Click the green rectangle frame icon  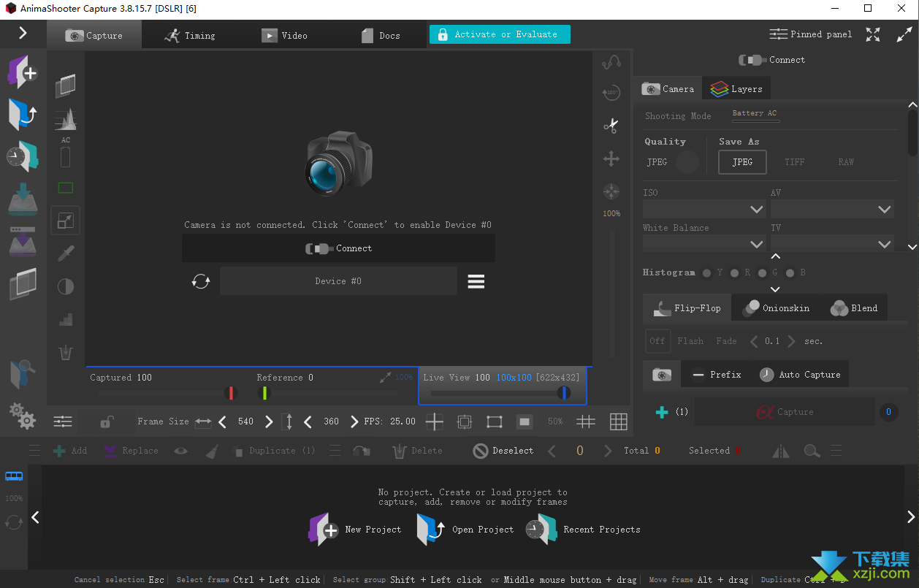click(66, 188)
